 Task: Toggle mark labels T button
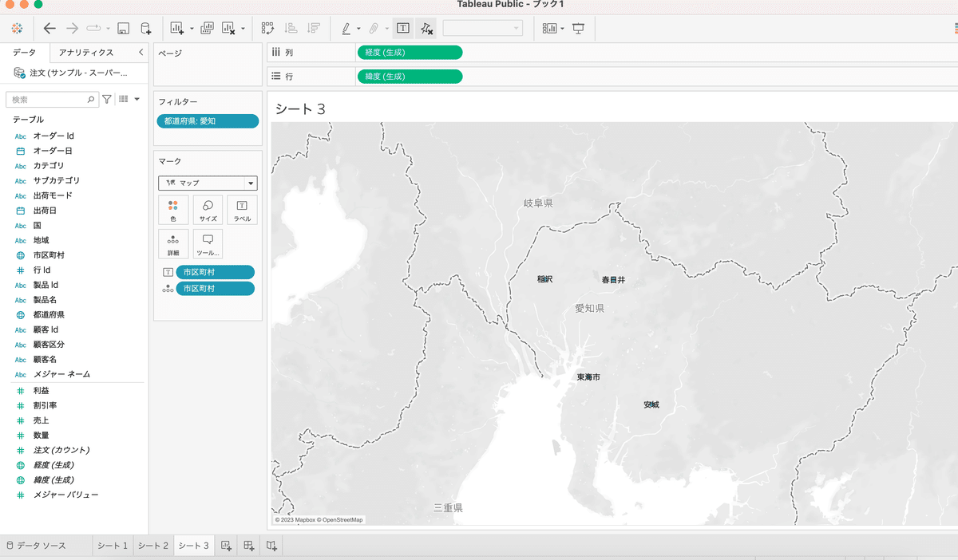point(403,29)
